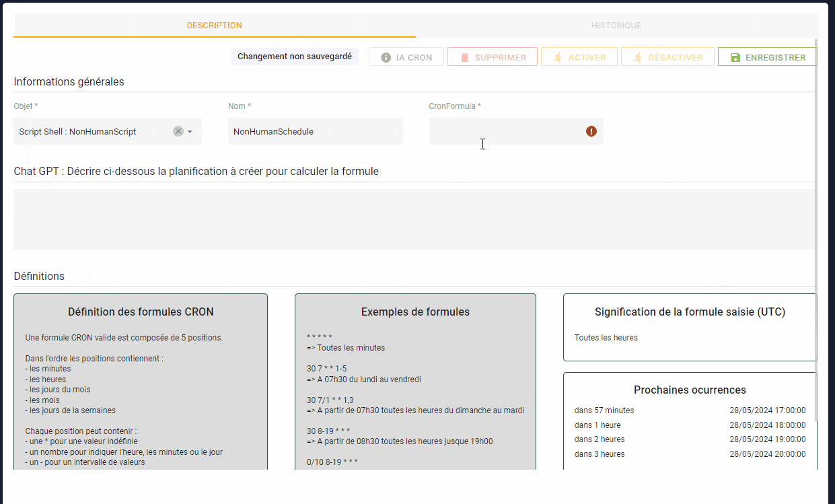Click 'Signification de la formule saisie (UTC)' title
The height and width of the screenshot is (504, 835).
pyautogui.click(x=690, y=312)
